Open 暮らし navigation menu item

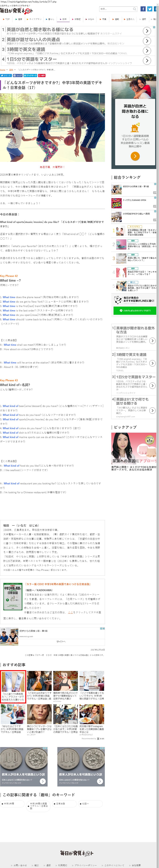[50, 19]
